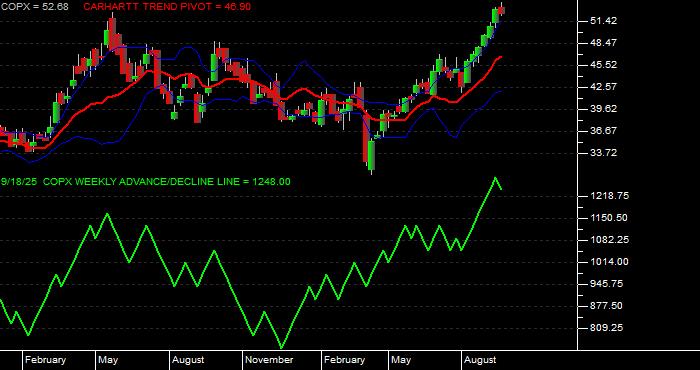Click the peak of the green advance/decline line
Image resolution: width=700 pixels, height=370 pixels.
495,178
